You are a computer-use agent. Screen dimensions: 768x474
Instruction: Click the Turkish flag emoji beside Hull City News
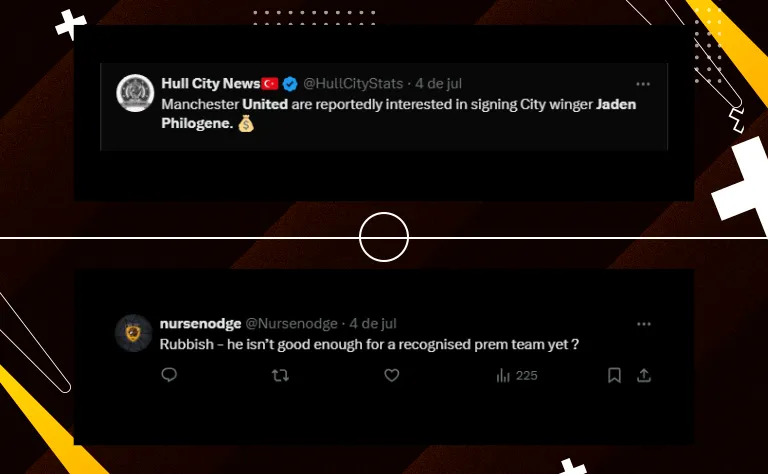(x=269, y=84)
